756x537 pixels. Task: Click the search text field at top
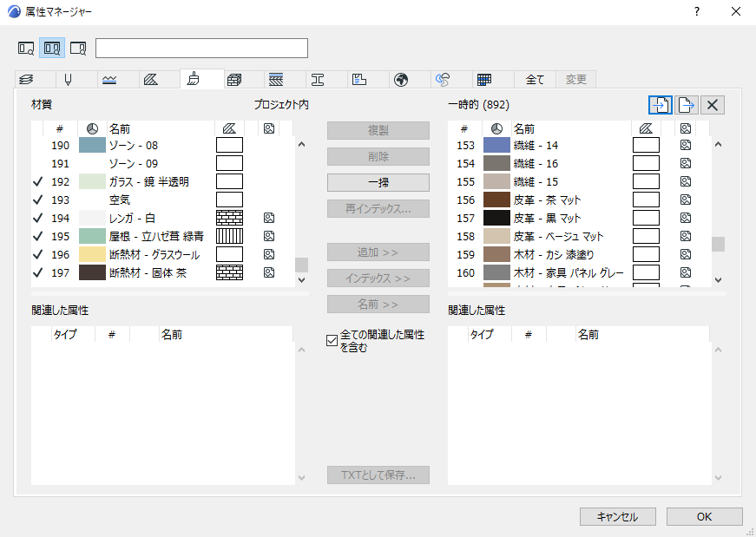201,49
